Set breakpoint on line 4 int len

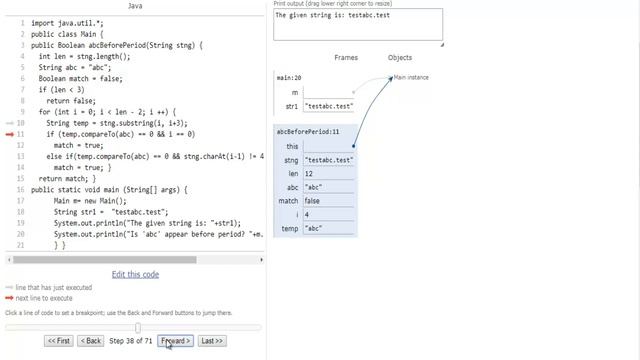click(x=84, y=56)
